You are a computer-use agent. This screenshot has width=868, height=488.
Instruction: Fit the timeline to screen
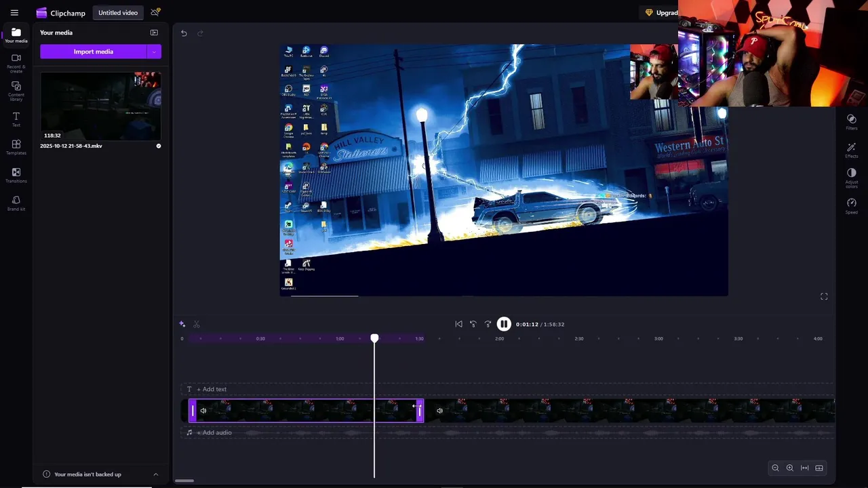click(x=805, y=468)
